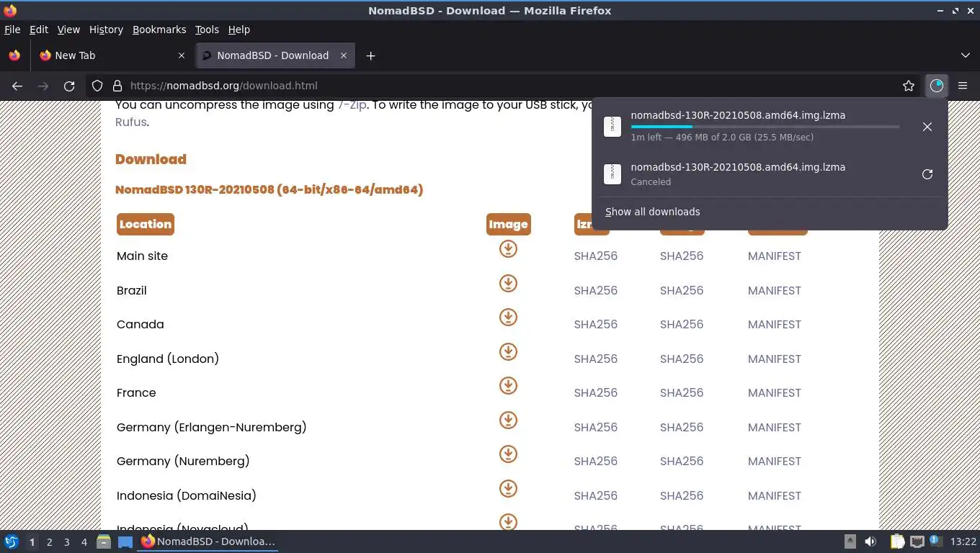Click the Image column header
980x553 pixels.
coord(509,224)
